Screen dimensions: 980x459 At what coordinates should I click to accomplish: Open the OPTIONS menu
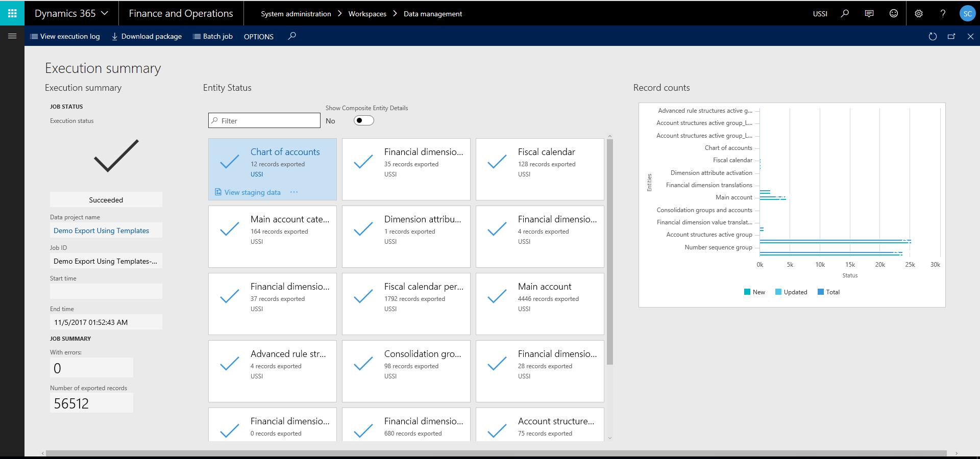click(x=259, y=37)
